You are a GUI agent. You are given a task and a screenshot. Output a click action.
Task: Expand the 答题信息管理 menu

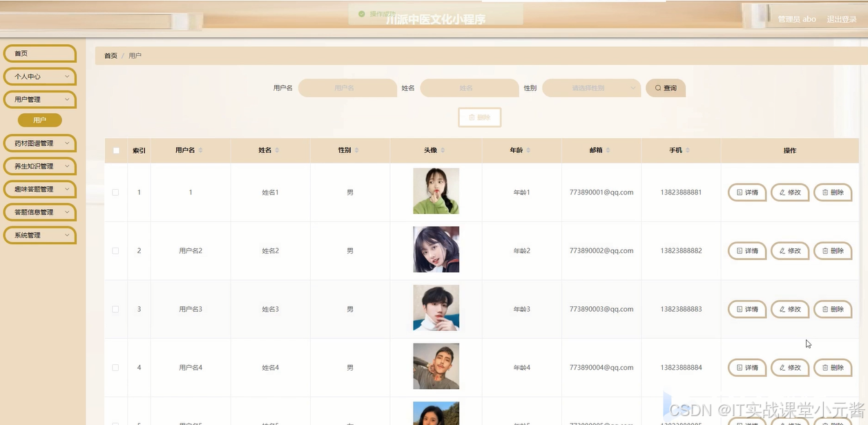40,212
